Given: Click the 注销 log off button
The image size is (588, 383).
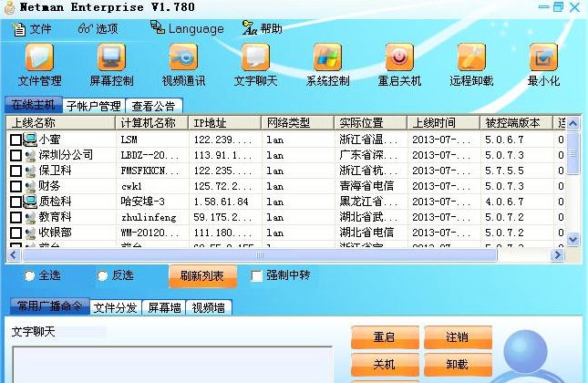Looking at the screenshot, I should 458,337.
